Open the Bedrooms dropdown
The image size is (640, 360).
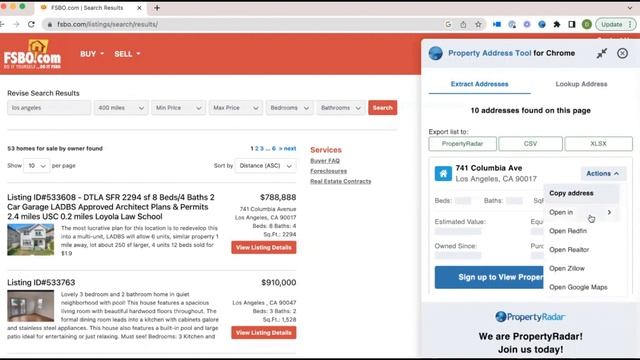click(x=289, y=108)
